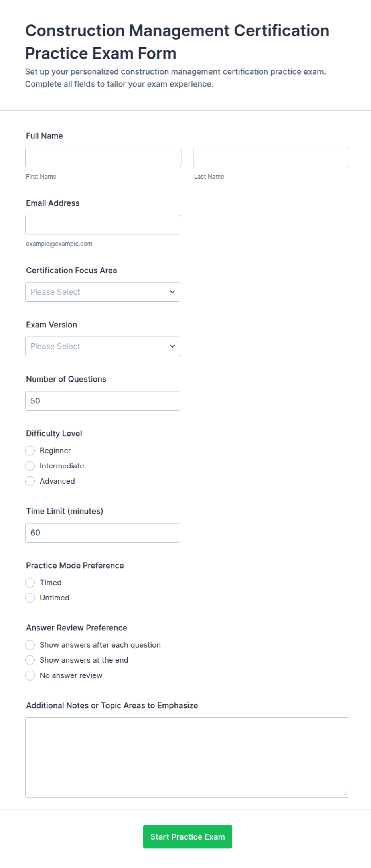371x868 pixels.
Task: Click the Number of Questions field
Action: tap(103, 401)
